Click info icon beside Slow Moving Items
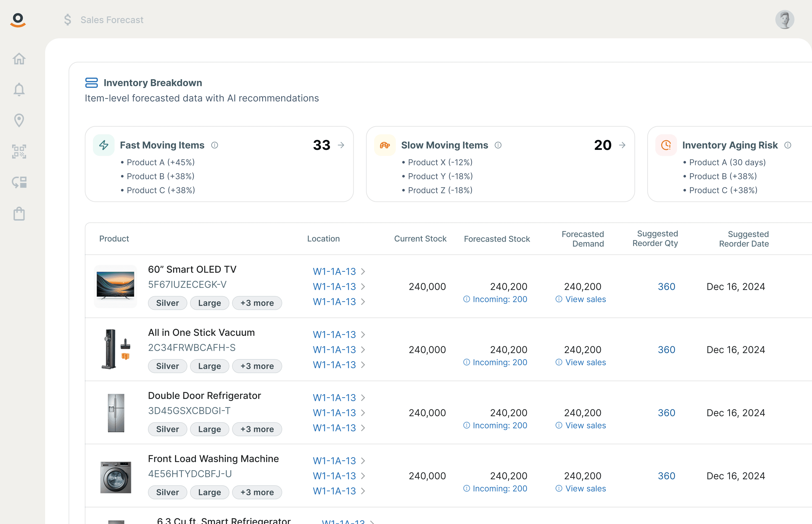 click(x=498, y=145)
